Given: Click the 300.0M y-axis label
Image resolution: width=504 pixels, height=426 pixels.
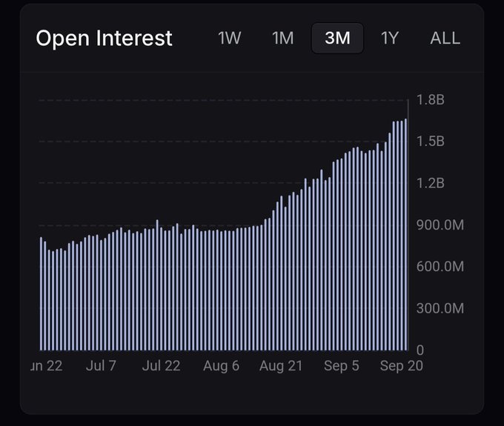Looking at the screenshot, I should [440, 308].
